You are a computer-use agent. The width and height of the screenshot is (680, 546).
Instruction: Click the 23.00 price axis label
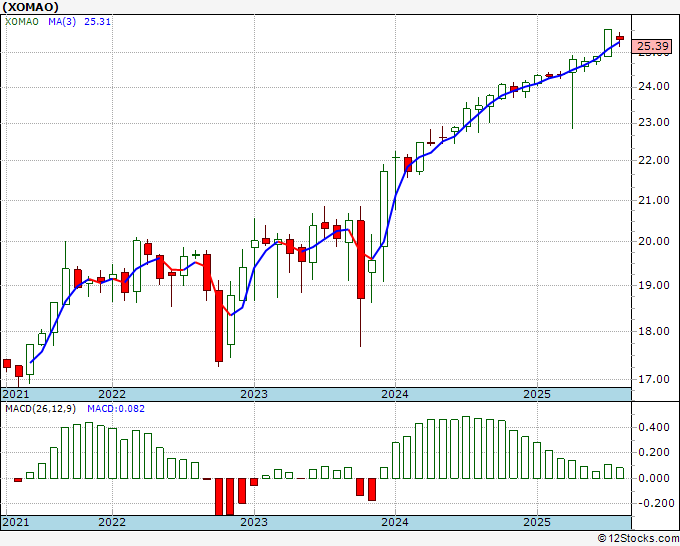[x=654, y=123]
